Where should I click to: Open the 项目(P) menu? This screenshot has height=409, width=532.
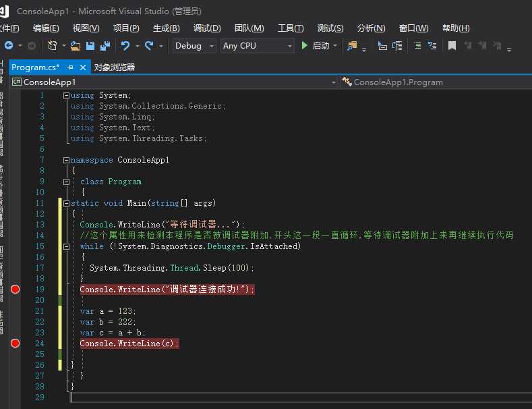126,28
